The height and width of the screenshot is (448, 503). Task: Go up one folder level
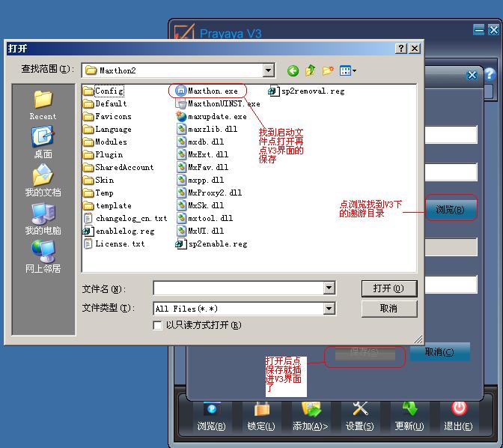310,70
